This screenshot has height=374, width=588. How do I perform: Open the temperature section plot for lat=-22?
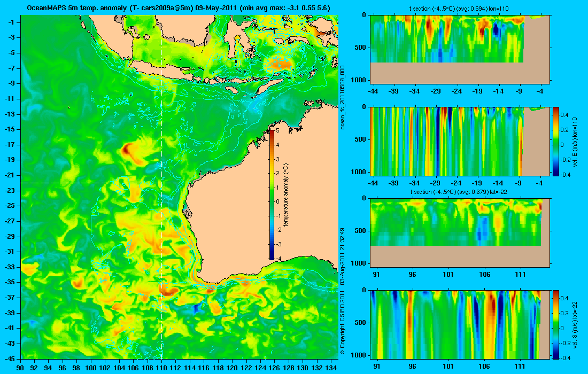[460, 233]
